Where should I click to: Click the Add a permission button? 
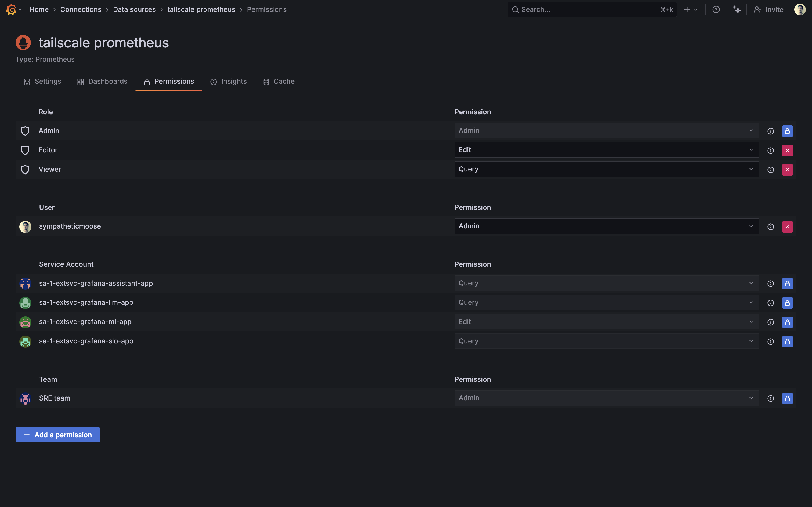57,435
